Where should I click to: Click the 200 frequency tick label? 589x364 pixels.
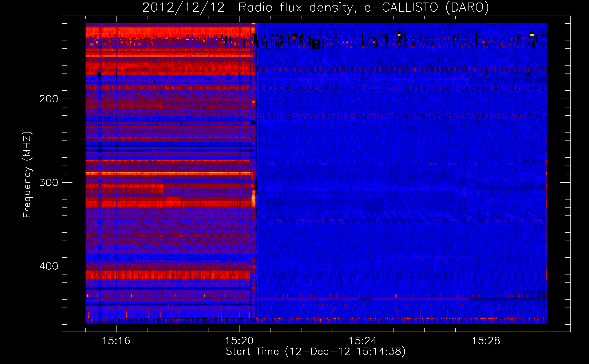point(49,99)
